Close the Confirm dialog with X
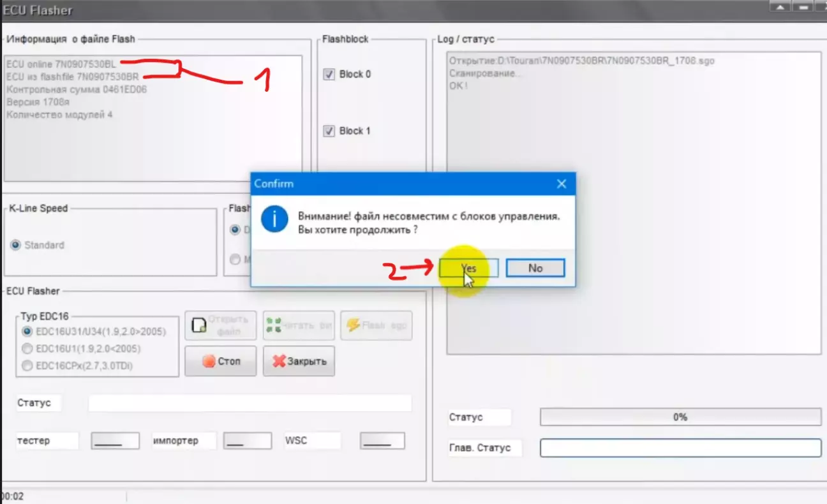827x504 pixels. pos(562,184)
